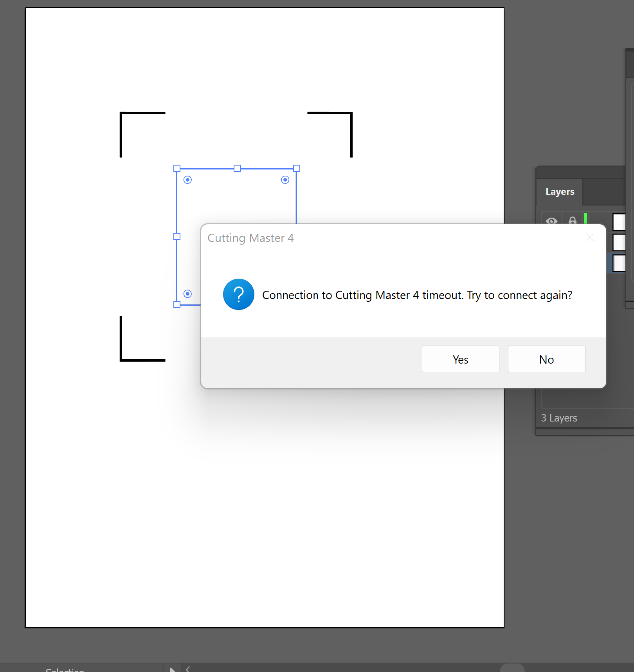Switch to the Layers tab

(560, 192)
